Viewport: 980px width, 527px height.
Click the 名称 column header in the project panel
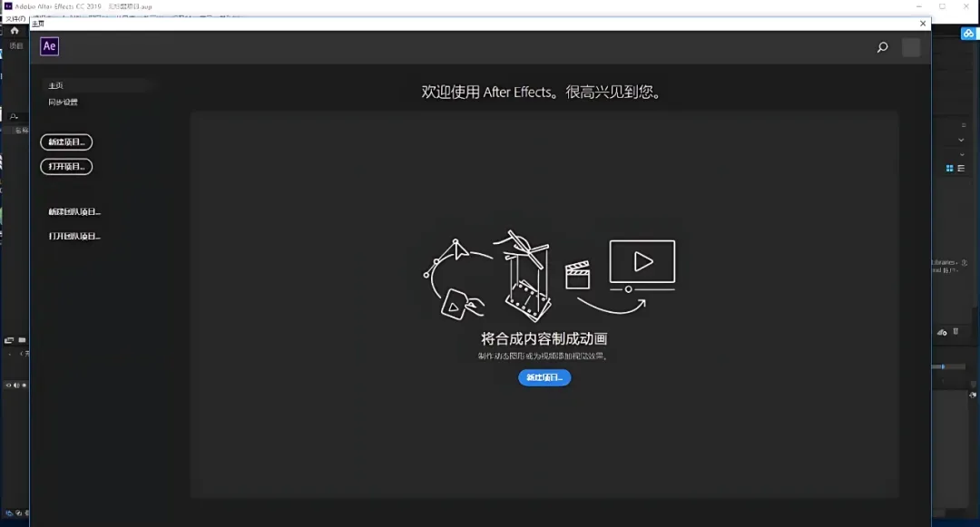pyautogui.click(x=22, y=131)
